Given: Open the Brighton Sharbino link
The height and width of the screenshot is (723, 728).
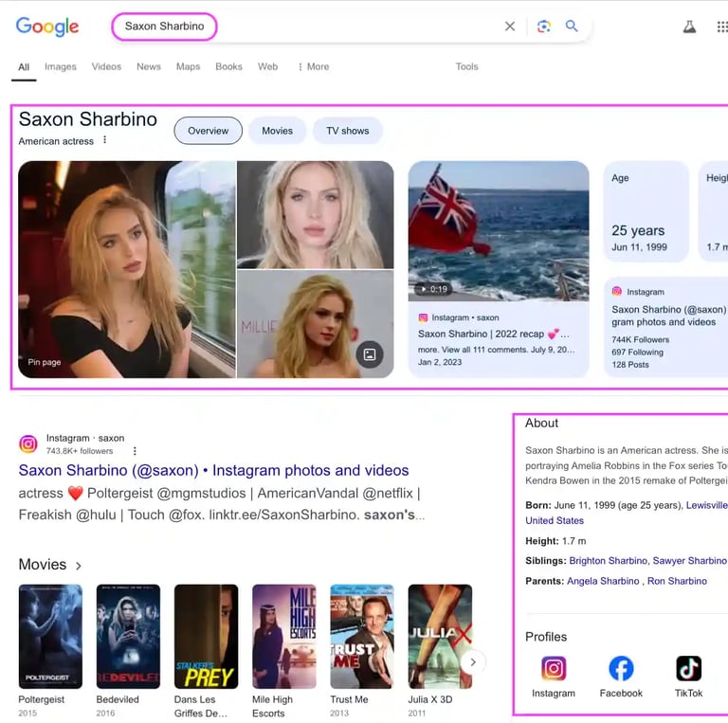Looking at the screenshot, I should click(608, 561).
